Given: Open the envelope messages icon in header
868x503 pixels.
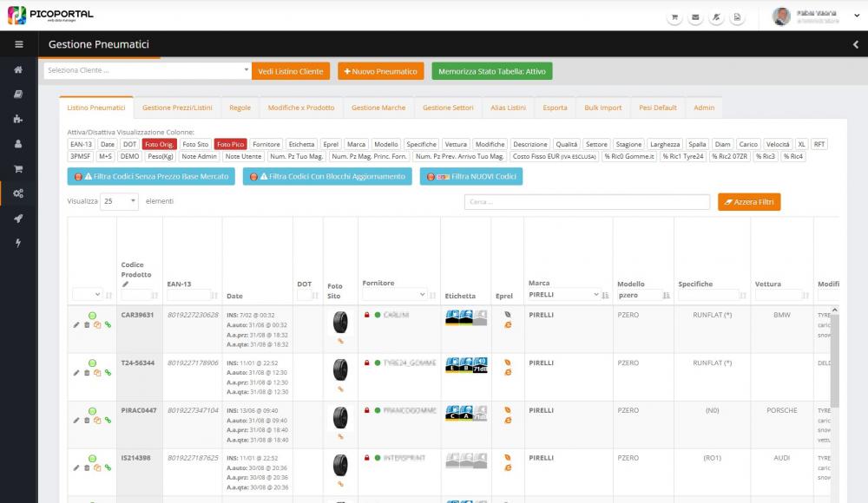Looking at the screenshot, I should point(696,17).
